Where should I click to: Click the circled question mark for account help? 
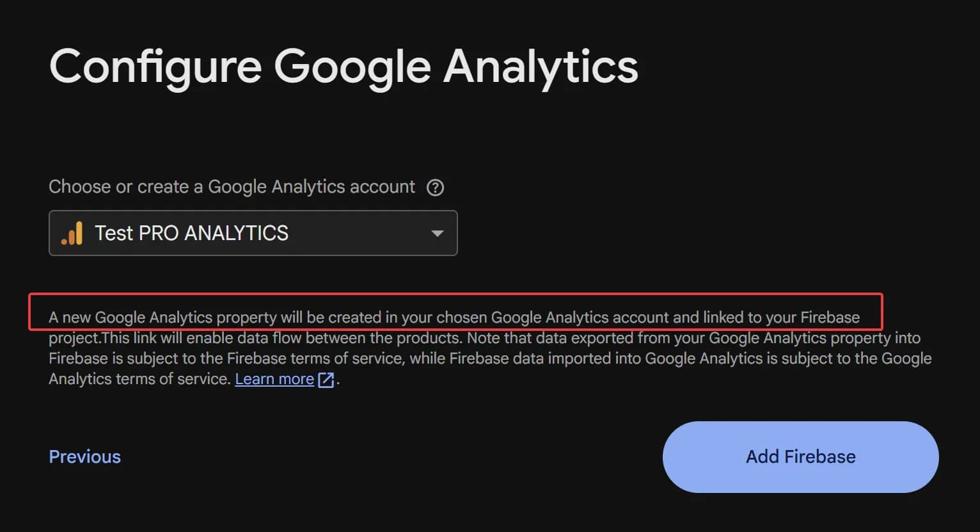(435, 188)
